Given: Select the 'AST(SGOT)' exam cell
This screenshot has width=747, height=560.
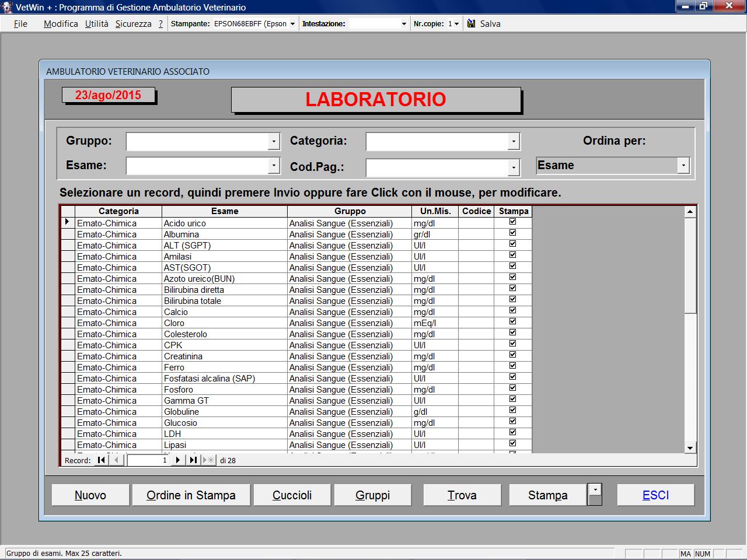Looking at the screenshot, I should click(x=225, y=268).
